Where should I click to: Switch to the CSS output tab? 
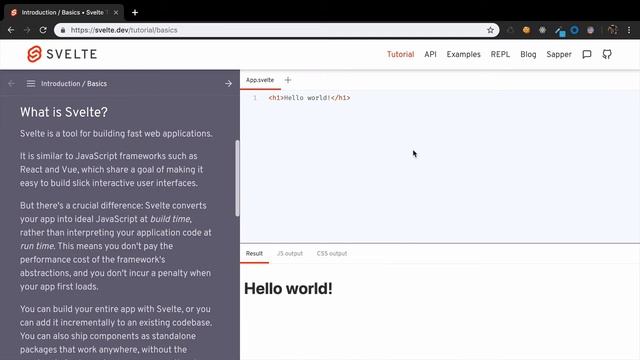331,253
